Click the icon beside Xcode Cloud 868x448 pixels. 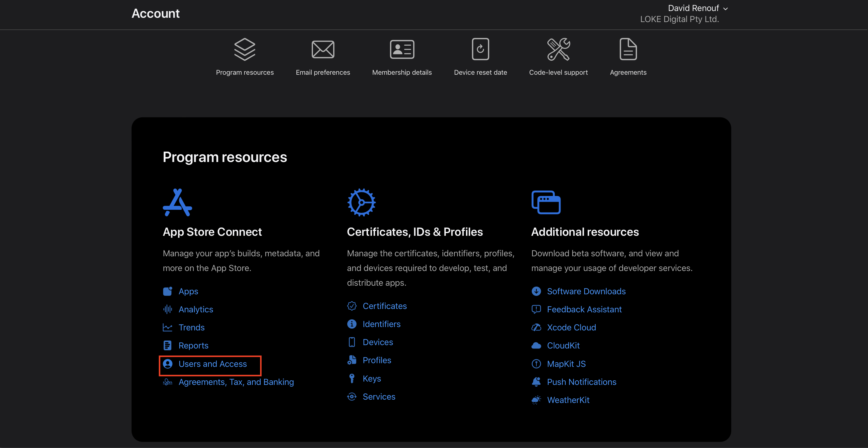coord(536,327)
